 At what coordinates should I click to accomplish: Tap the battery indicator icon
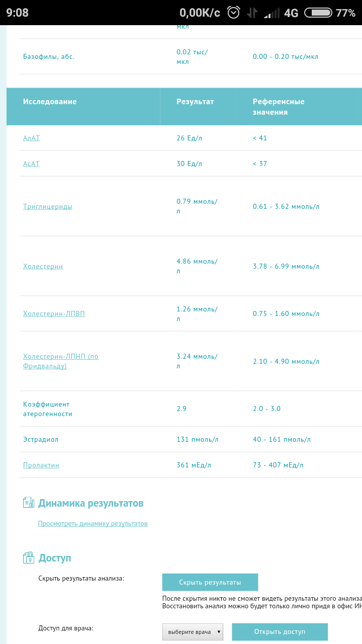(318, 13)
